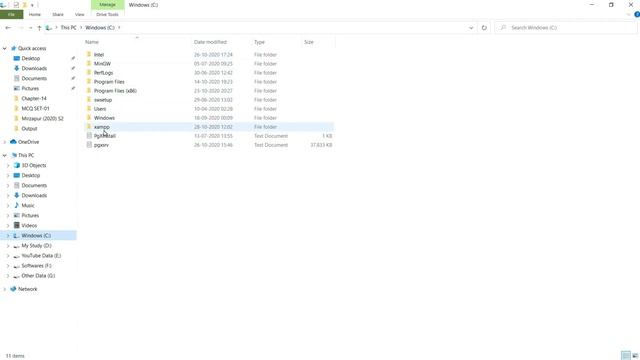Select the Program Files (x86) folder icon
640x360 pixels.
point(89,90)
